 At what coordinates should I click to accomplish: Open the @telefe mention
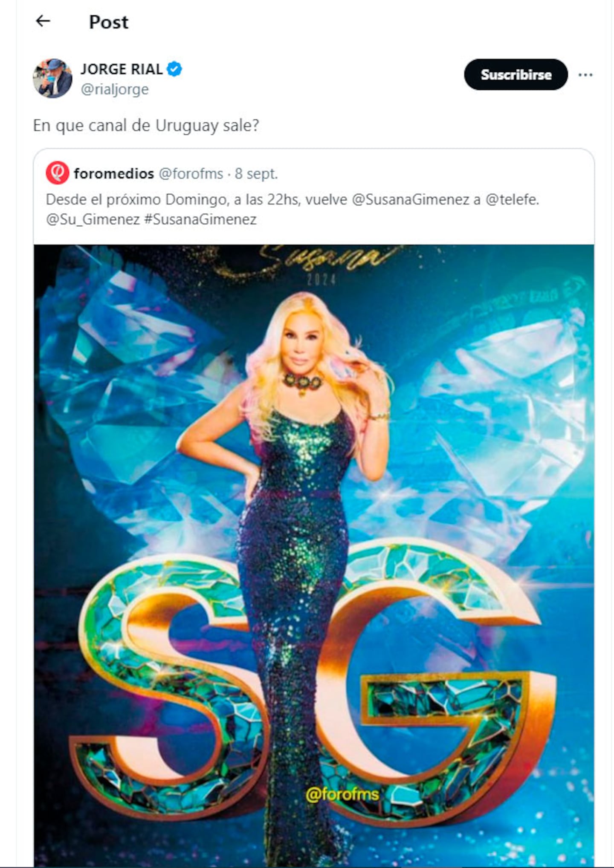[x=512, y=199]
